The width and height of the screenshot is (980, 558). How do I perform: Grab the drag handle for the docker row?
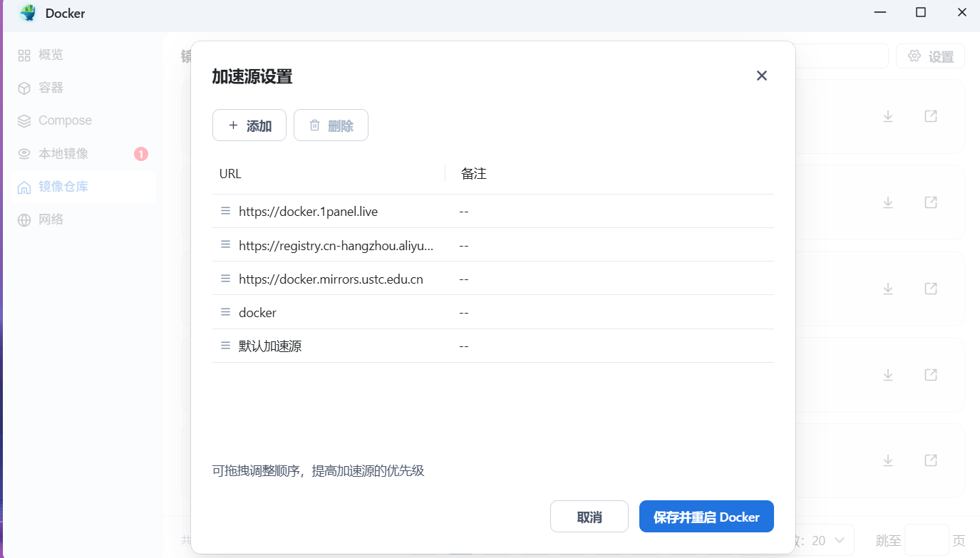pos(225,312)
